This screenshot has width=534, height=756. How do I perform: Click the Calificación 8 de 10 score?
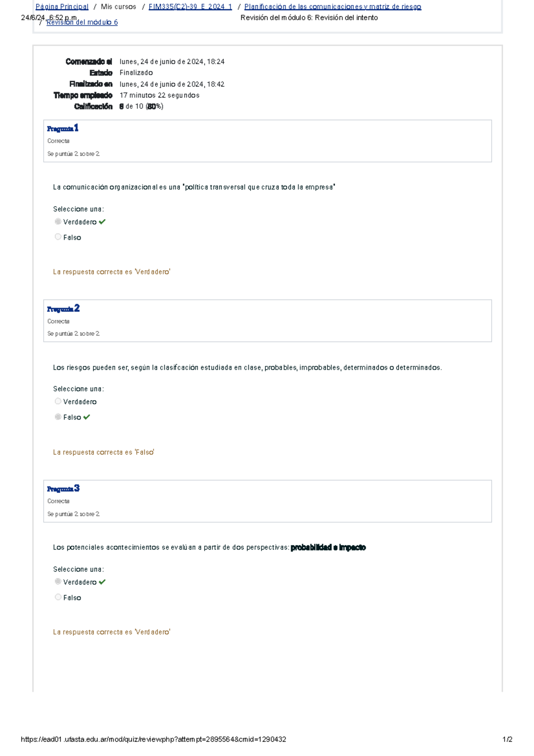click(x=141, y=106)
